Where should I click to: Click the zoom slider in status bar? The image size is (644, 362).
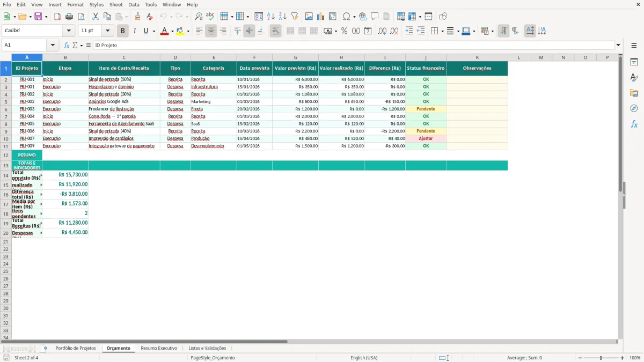pos(601,358)
